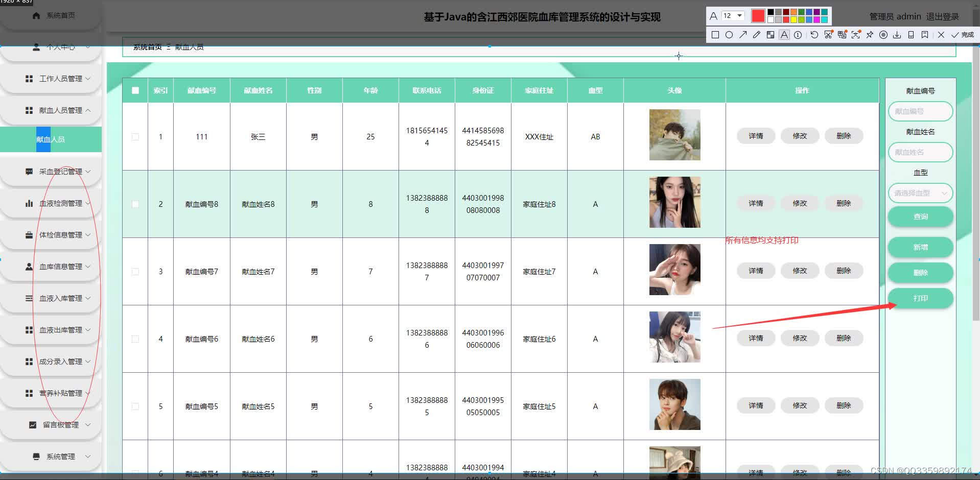
Task: Select the rectangle annotation tool
Action: (x=715, y=35)
